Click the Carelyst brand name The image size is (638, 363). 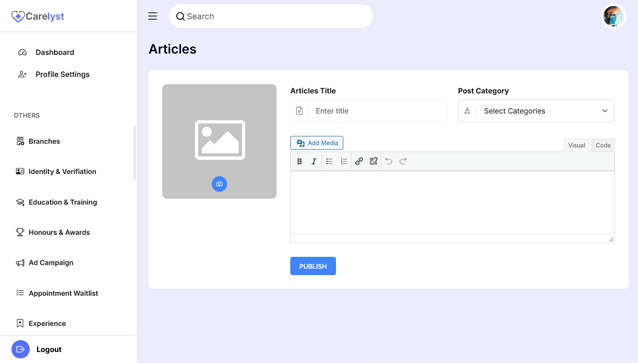(45, 16)
